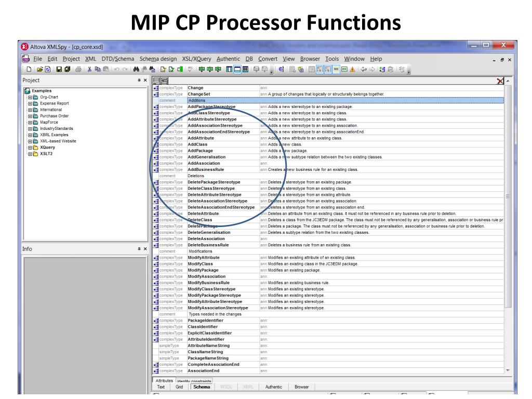Close the Info panel

[x=145, y=249]
